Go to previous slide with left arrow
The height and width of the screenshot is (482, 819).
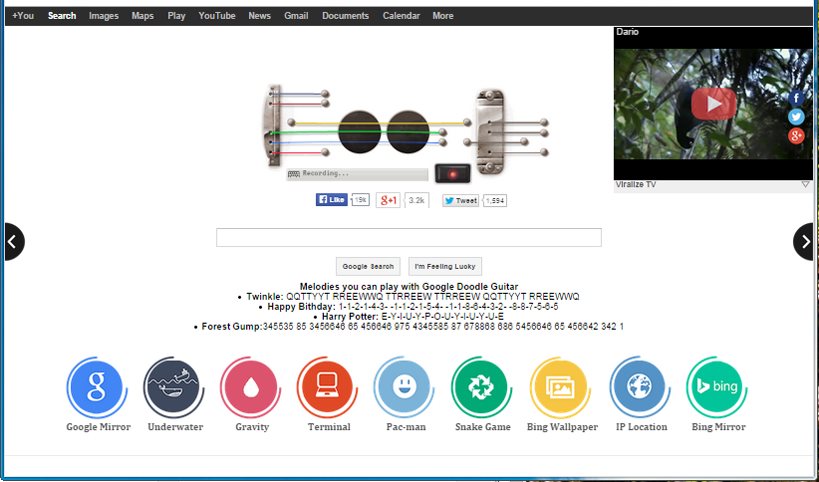(x=13, y=241)
